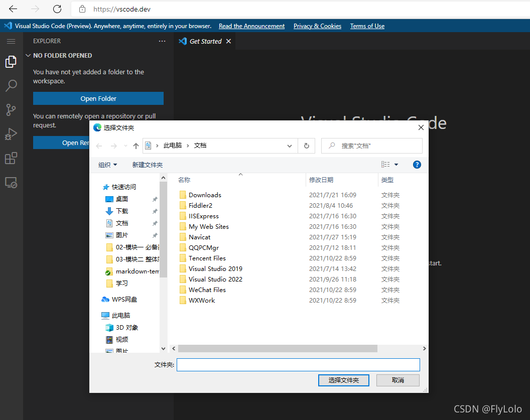Select the Explorer activity bar icon

click(11, 62)
